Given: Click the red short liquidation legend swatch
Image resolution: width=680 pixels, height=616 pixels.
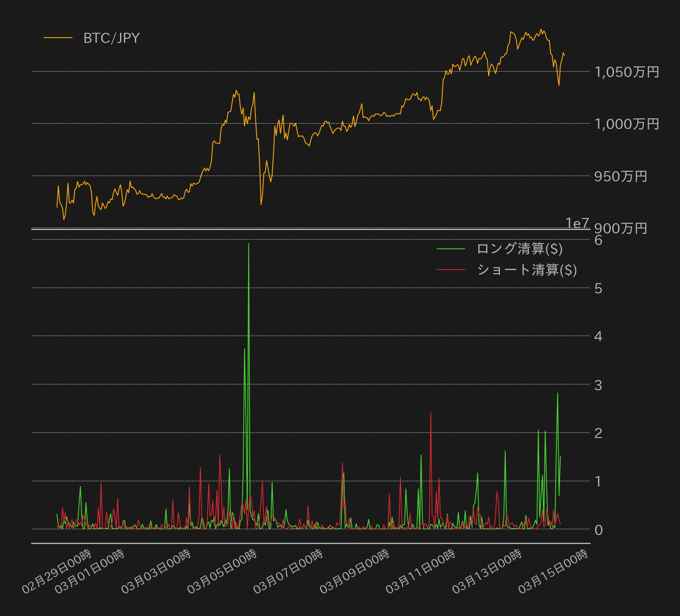Looking at the screenshot, I should [451, 270].
